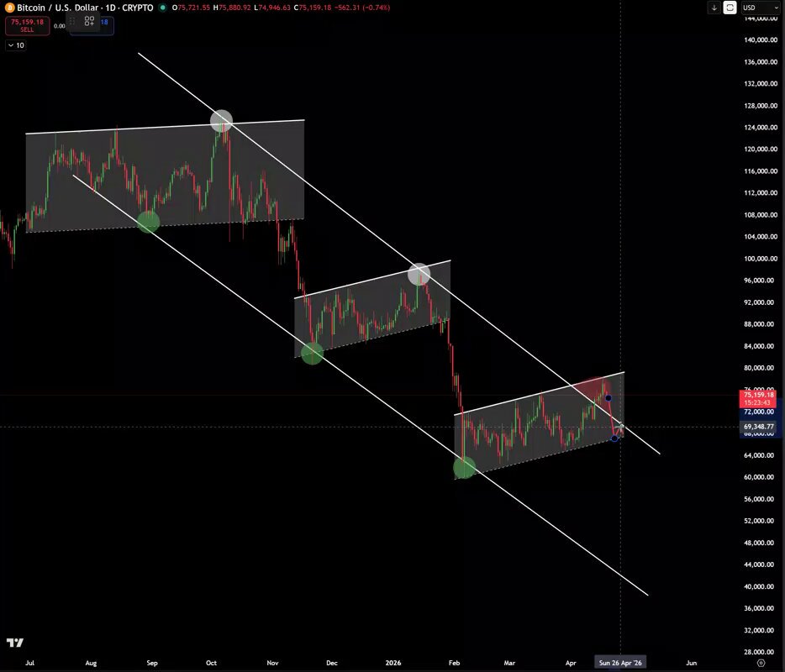Grab the floating toolbar drag handle

72,21
